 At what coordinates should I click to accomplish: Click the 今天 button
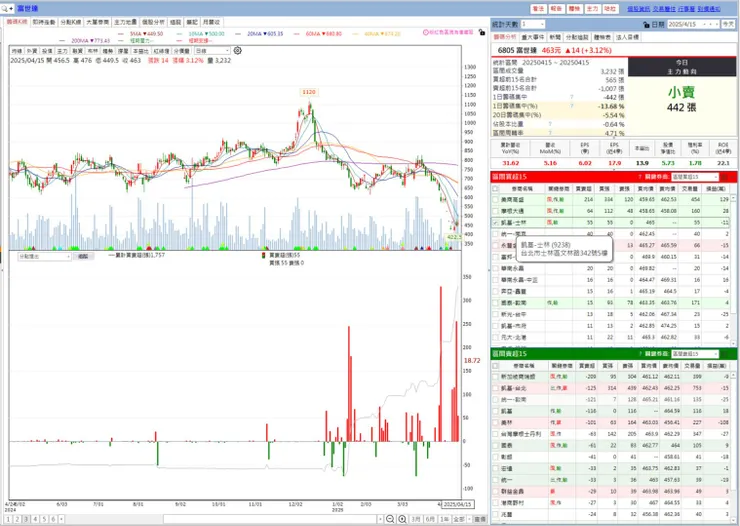click(x=728, y=24)
